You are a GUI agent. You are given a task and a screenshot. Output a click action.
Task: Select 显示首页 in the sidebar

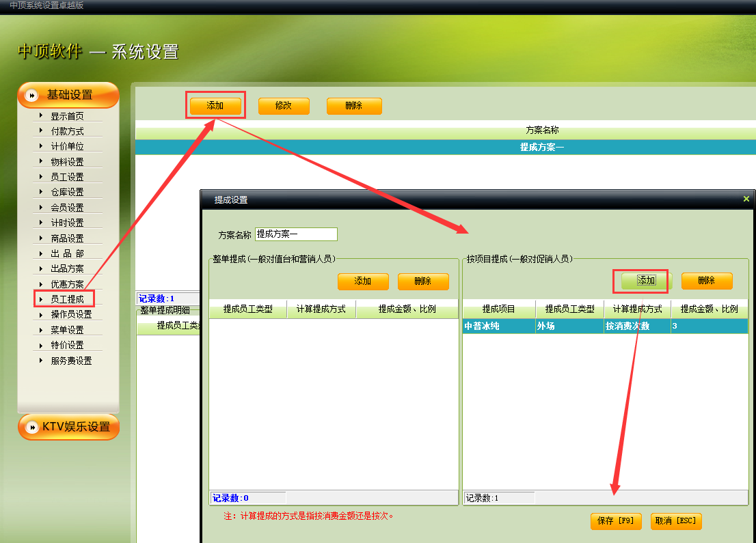pos(67,116)
